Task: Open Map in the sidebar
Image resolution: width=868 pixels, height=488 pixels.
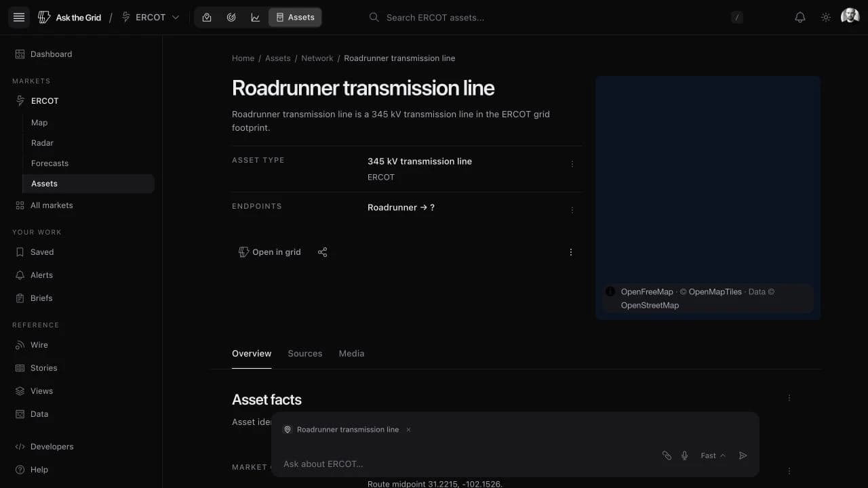Action: pyautogui.click(x=88, y=123)
